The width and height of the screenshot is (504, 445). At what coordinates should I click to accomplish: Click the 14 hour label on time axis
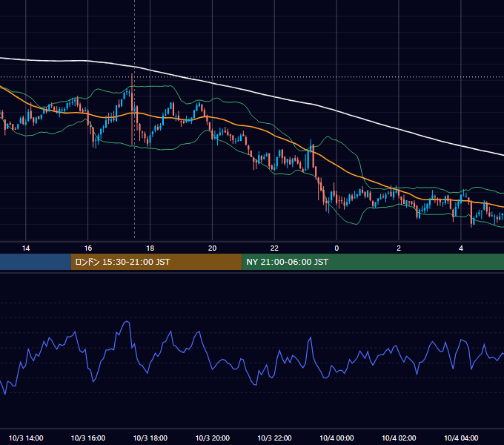pyautogui.click(x=26, y=248)
